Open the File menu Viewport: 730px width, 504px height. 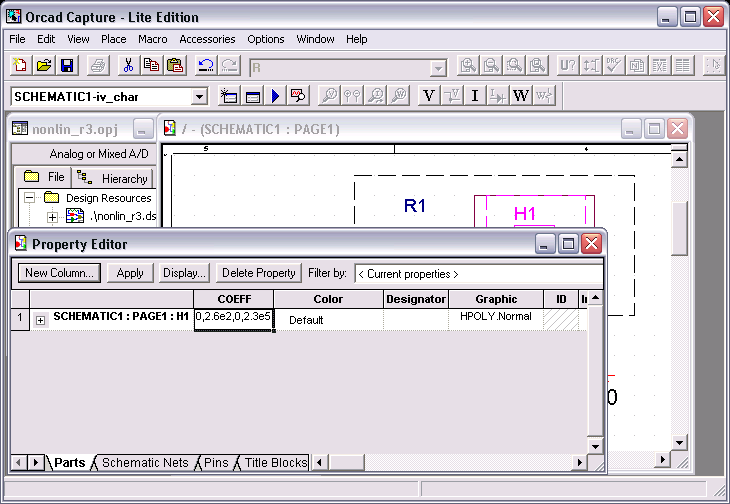pos(17,39)
